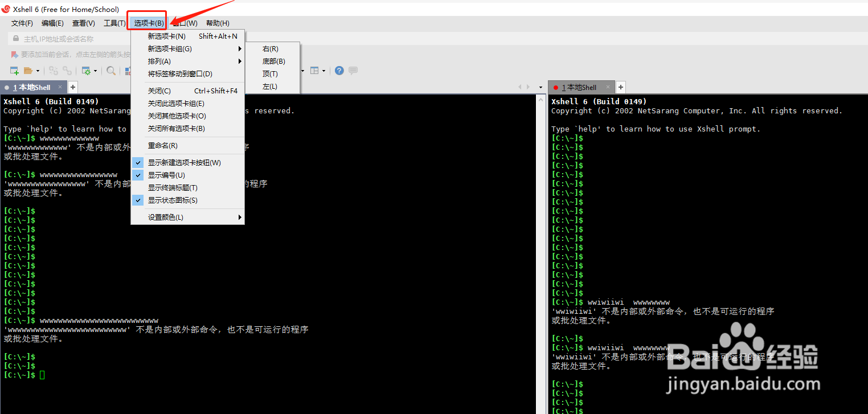Choose 关闭(C) in the menu
Viewport: 868px width, 414px height.
click(188, 91)
